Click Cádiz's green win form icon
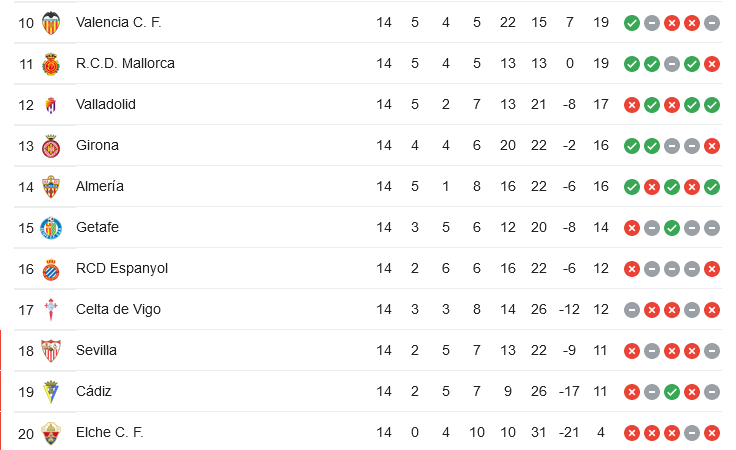 [672, 392]
